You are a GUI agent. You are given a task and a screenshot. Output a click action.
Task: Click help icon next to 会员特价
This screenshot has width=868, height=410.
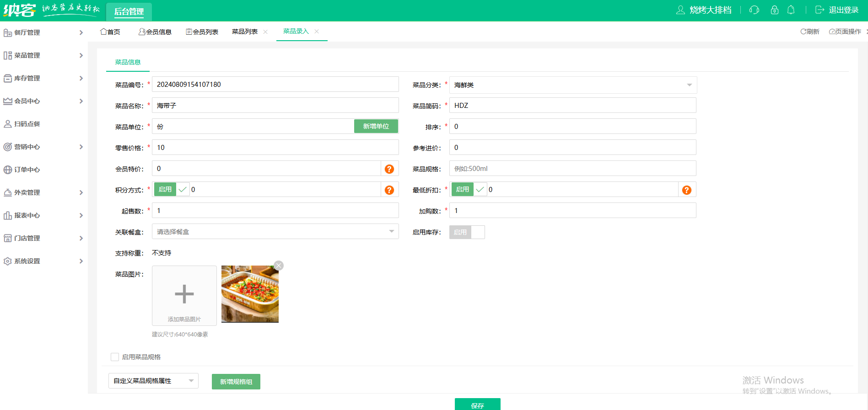pyautogui.click(x=389, y=169)
